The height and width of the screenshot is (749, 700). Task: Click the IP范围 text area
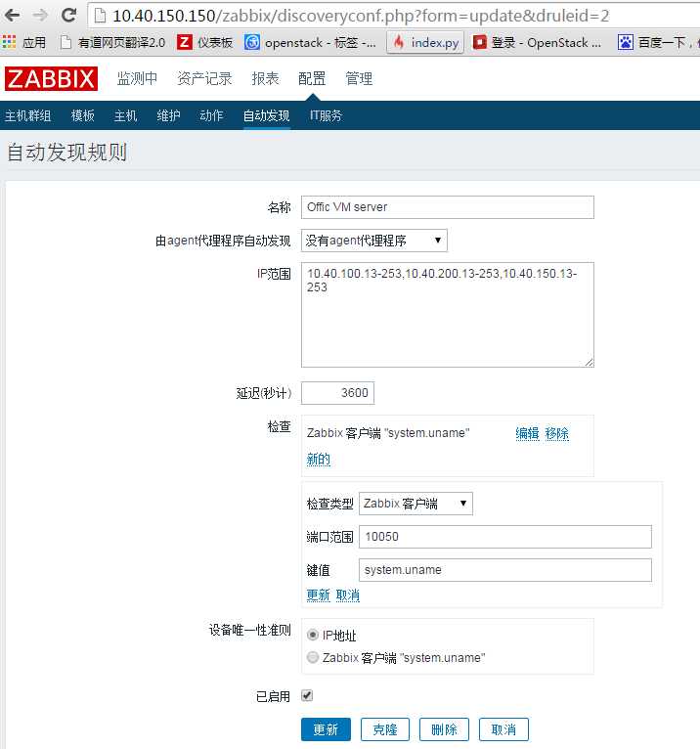pyautogui.click(x=448, y=315)
